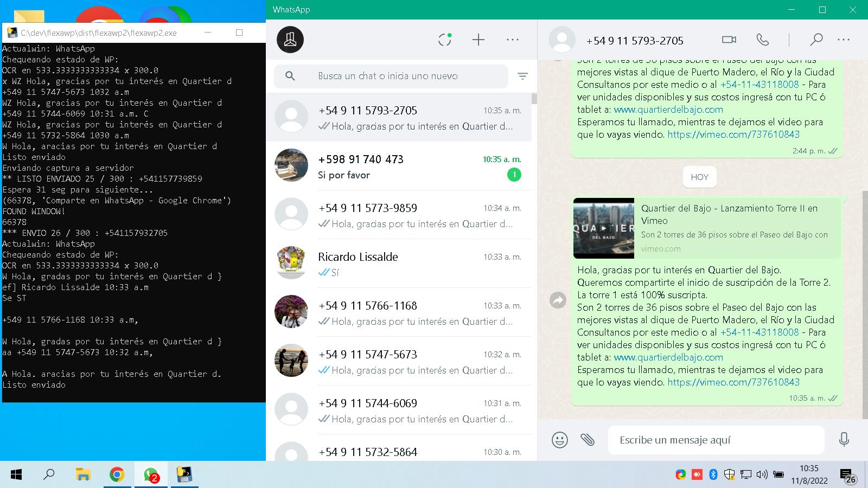The width and height of the screenshot is (868, 488).
Task: Open chat with +54 9 11 5744-6069
Action: pos(399,410)
